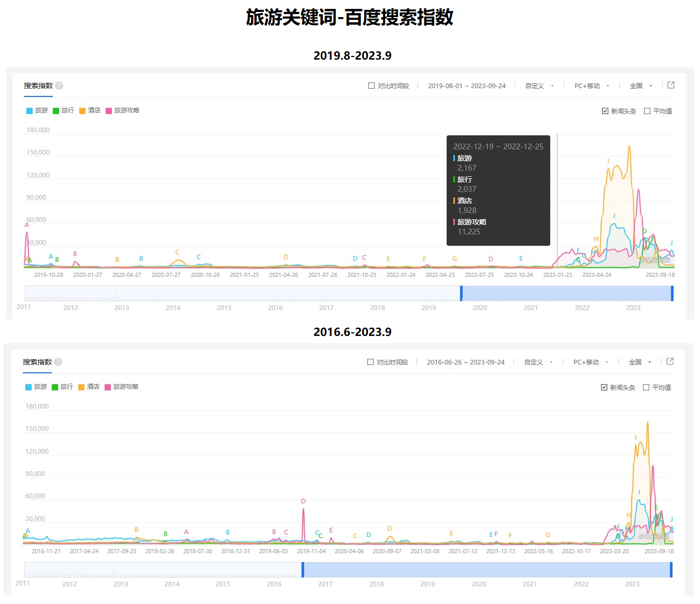Viewport: 700px width, 604px height.
Task: Toggle 对比时间段 checkbox in upper chart
Action: pos(372,86)
